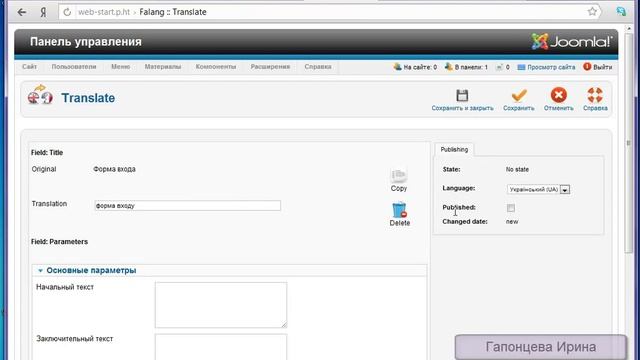This screenshot has width=640, height=360.
Task: Click the browser extension icon at top right
Action: 621,11
